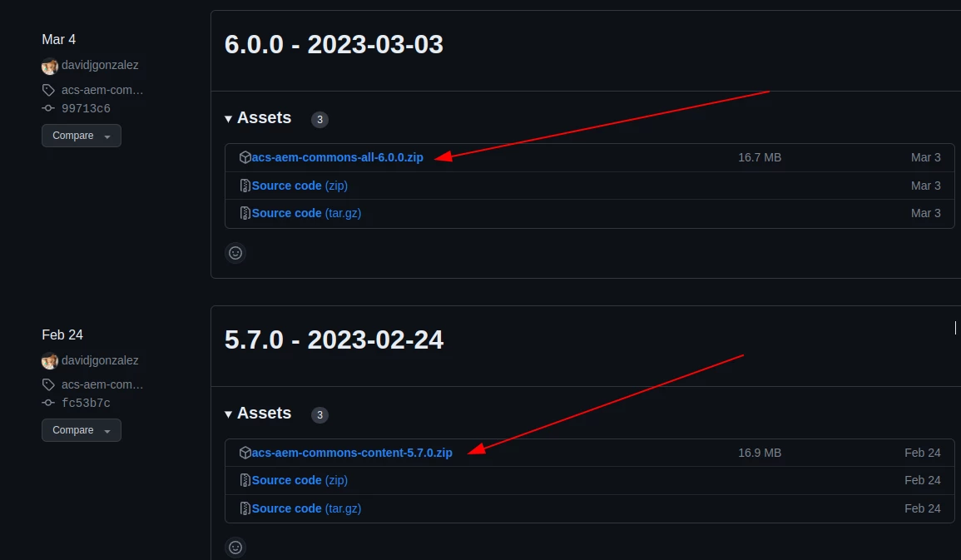Screen dimensions: 961x560
Task: Click file icon for 6.0.0 Source code (tar.gz)
Action: 245,213
